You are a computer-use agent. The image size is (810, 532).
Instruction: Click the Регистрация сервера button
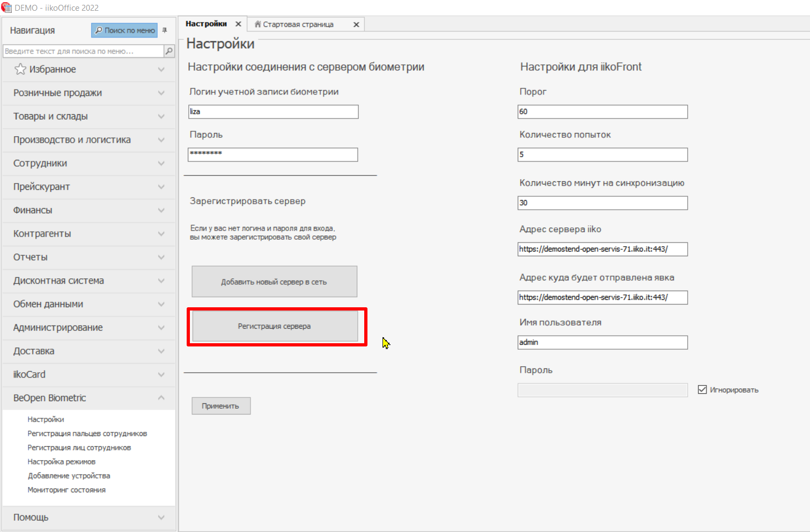275,326
